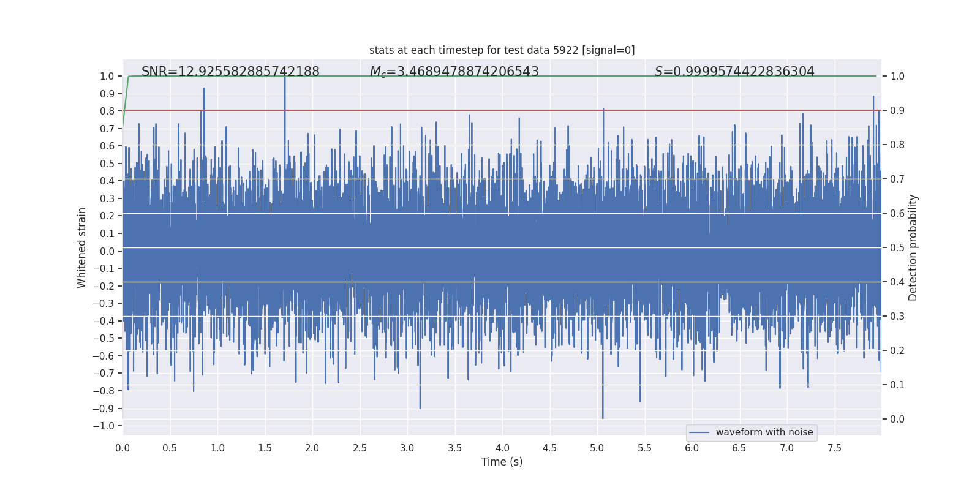The image size is (980, 490).
Task: Click the 3.0 tick on the Time axis
Action: pyautogui.click(x=407, y=448)
